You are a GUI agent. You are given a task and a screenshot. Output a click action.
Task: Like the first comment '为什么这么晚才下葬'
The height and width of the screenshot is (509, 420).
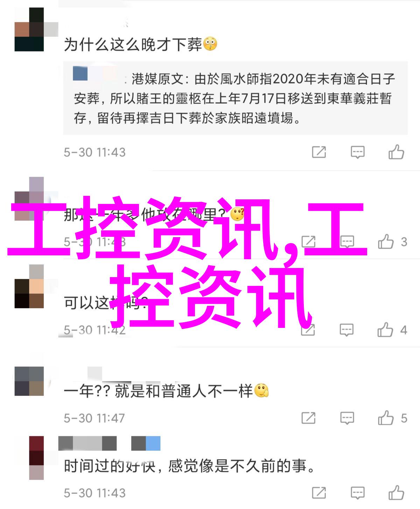point(396,152)
